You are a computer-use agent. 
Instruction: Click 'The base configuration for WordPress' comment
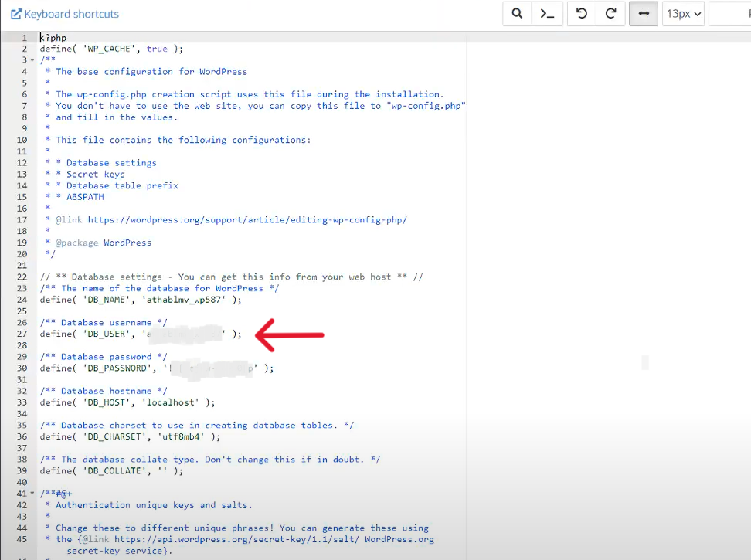coord(151,71)
